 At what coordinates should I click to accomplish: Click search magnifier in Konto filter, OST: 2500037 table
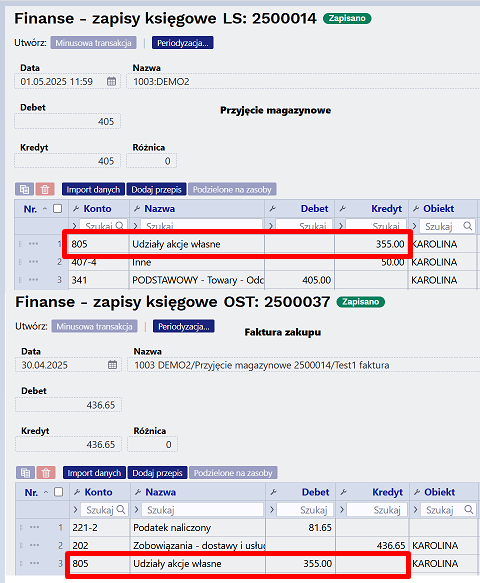(121, 509)
